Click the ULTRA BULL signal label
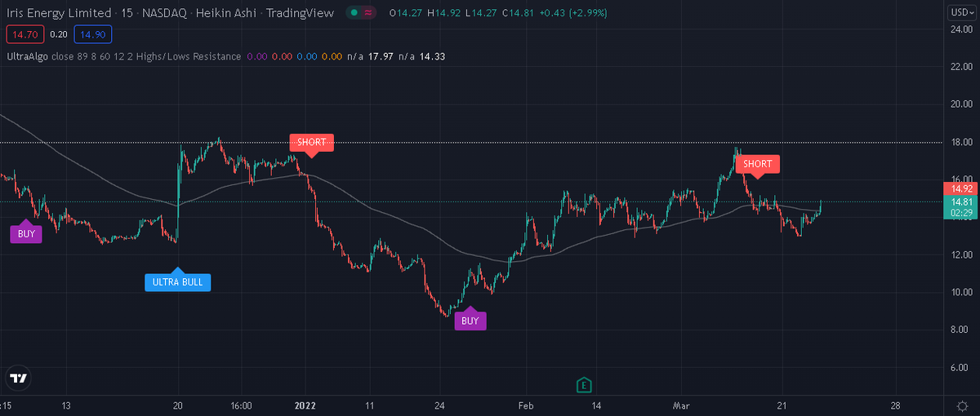980x416 pixels. pyautogui.click(x=178, y=283)
